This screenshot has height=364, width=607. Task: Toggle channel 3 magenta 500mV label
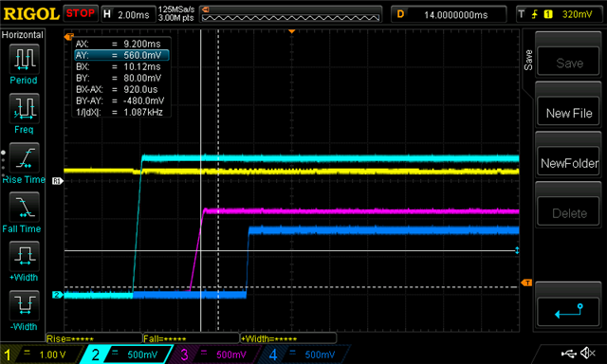[215, 355]
